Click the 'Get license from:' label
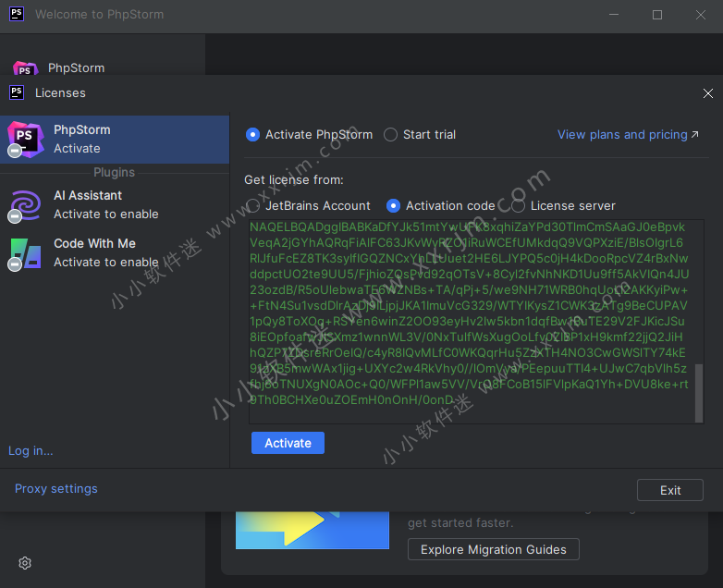 tap(294, 180)
